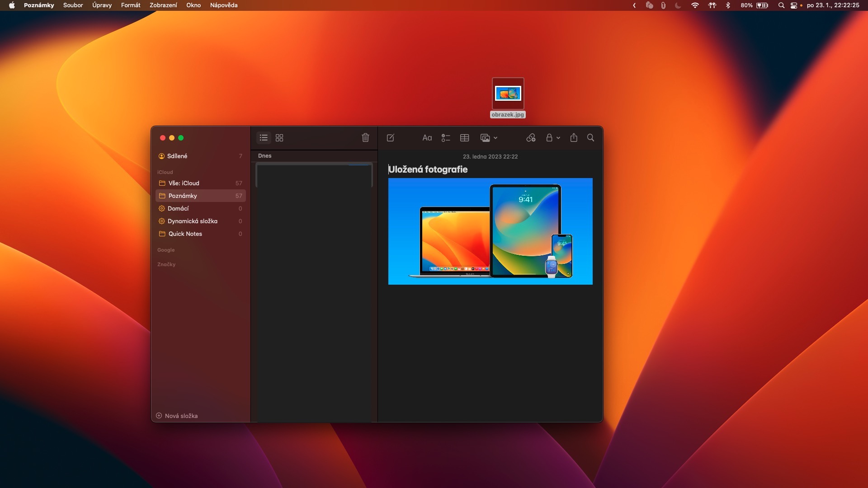Click the collaborate link icon
868x488 pixels.
[531, 138]
